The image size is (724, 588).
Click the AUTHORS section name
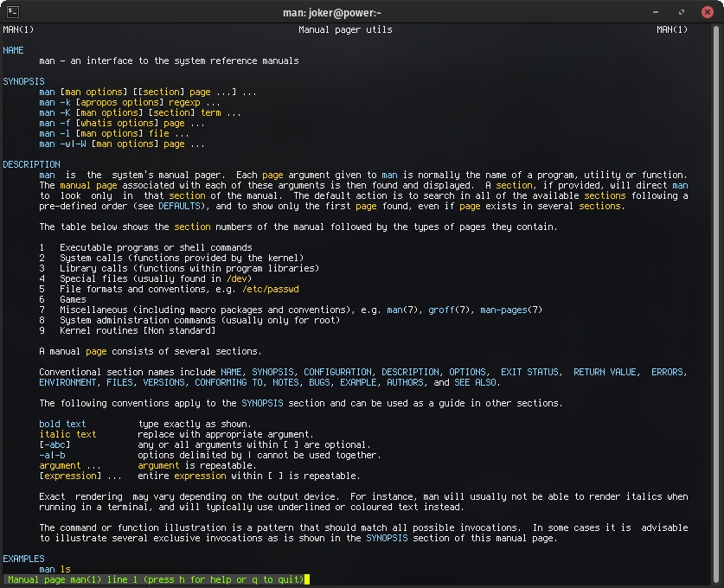click(405, 382)
